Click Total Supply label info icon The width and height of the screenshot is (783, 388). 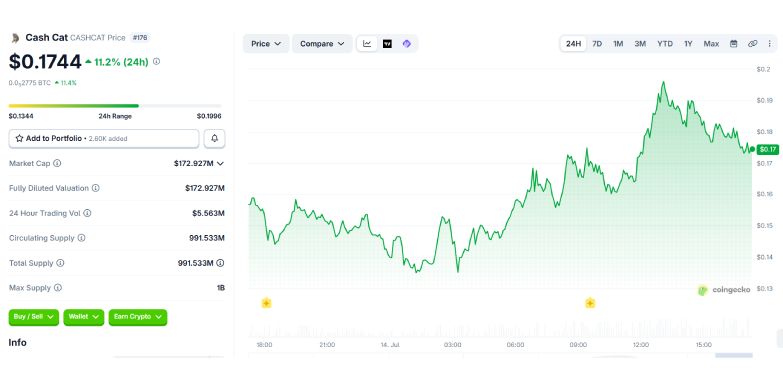[60, 263]
